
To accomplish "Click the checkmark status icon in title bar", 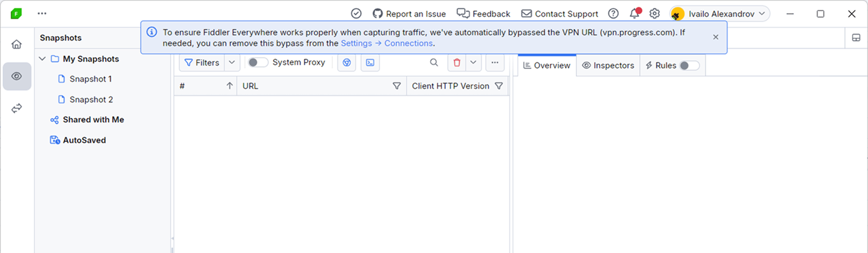I will 356,14.
